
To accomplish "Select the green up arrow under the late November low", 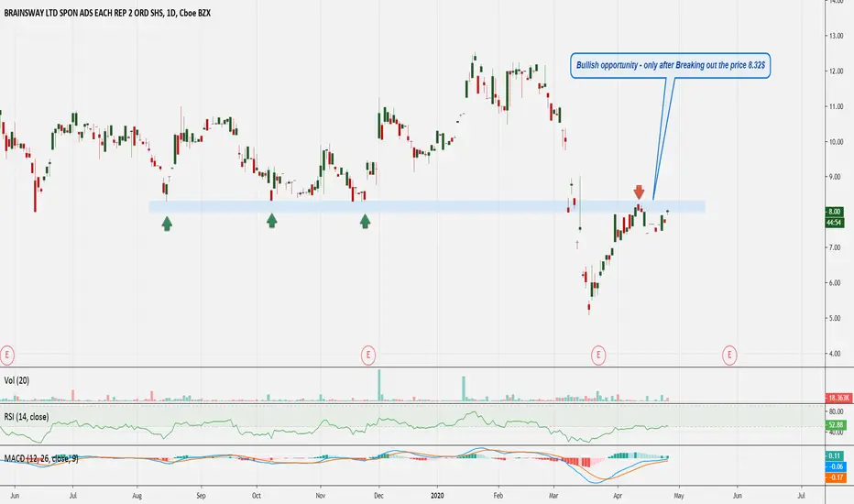I will [365, 221].
